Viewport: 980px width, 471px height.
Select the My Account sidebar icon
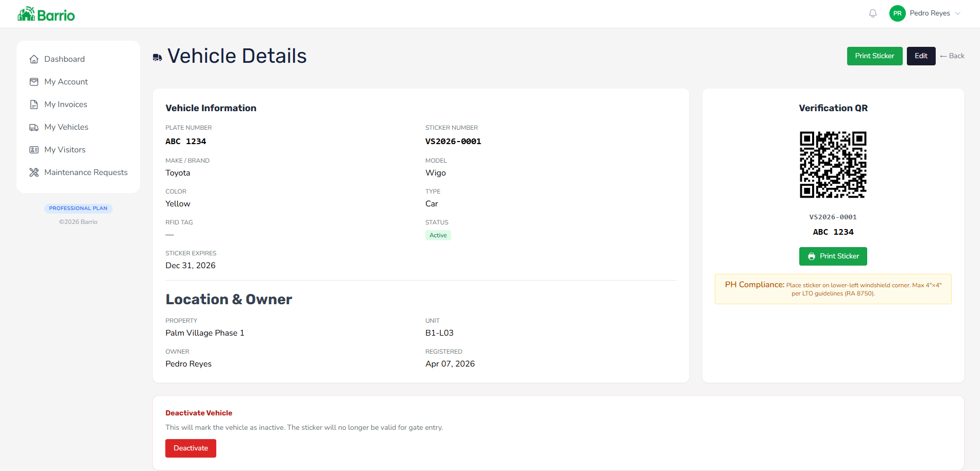coord(34,81)
